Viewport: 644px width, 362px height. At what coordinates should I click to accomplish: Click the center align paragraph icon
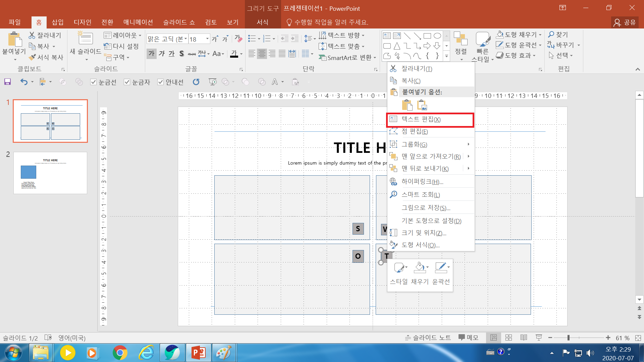(262, 54)
